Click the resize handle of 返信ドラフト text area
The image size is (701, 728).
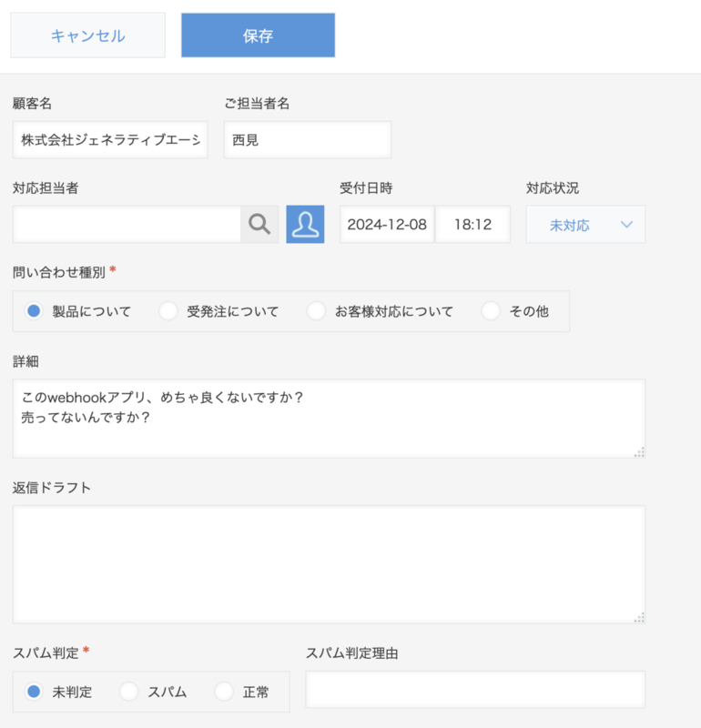coord(640,618)
